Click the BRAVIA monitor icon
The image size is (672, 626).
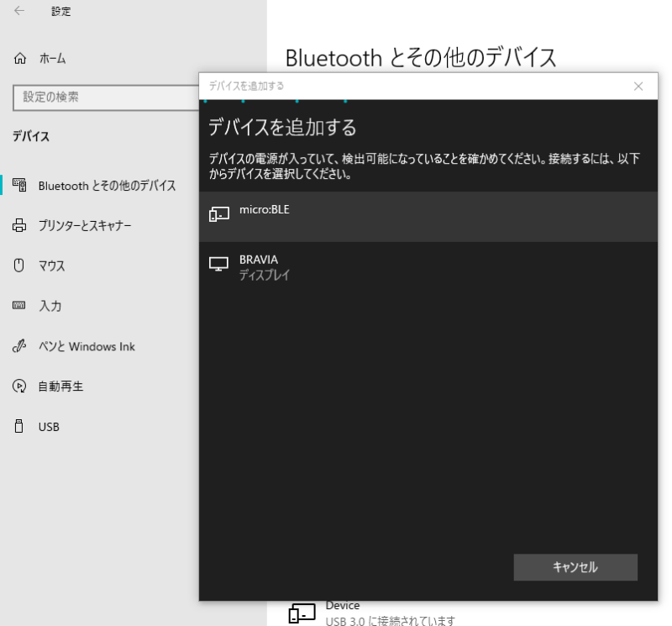tap(218, 265)
